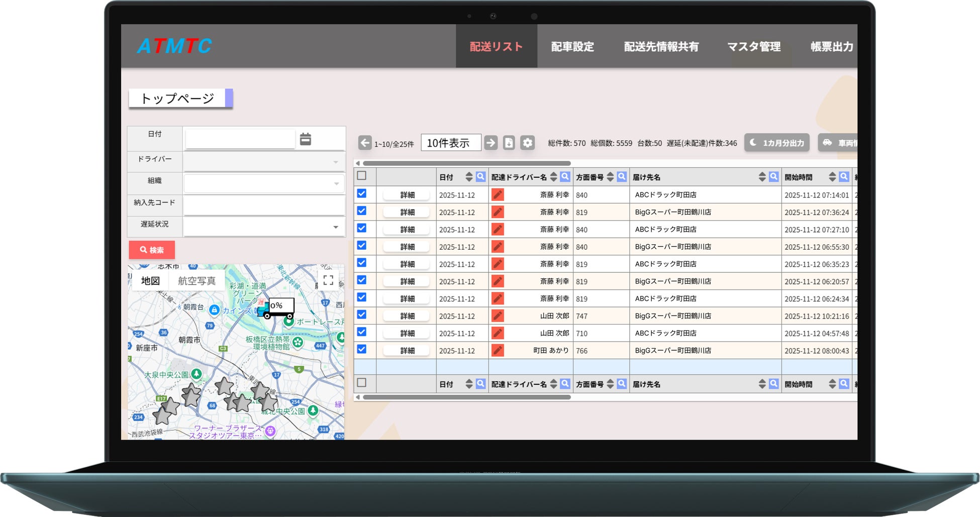This screenshot has height=517, width=980.
Task: Click the download list icon
Action: click(x=509, y=143)
